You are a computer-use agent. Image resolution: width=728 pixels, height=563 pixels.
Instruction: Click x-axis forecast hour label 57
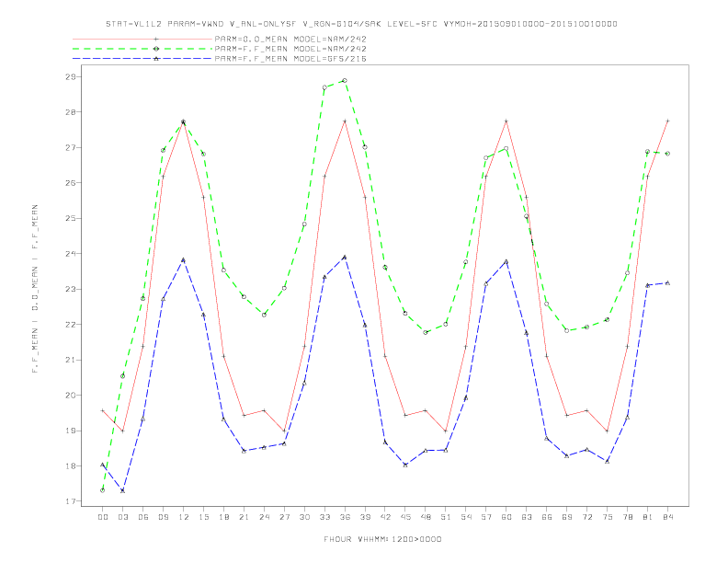(x=486, y=517)
